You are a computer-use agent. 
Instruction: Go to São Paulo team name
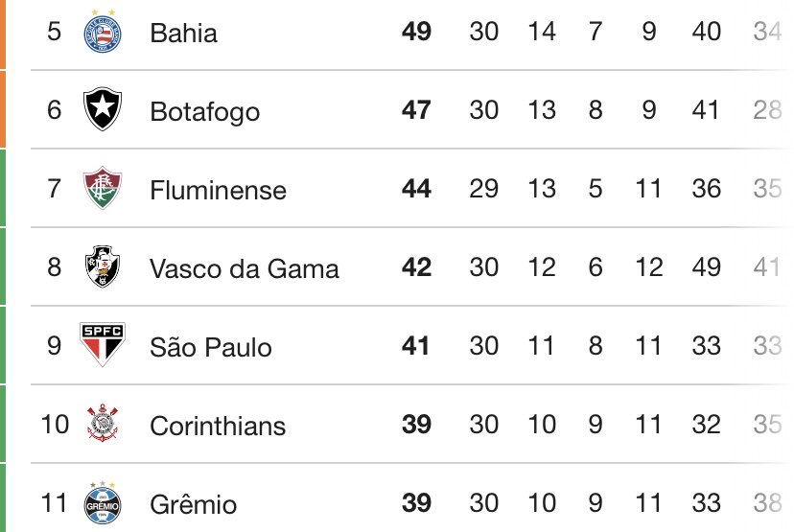pos(211,347)
